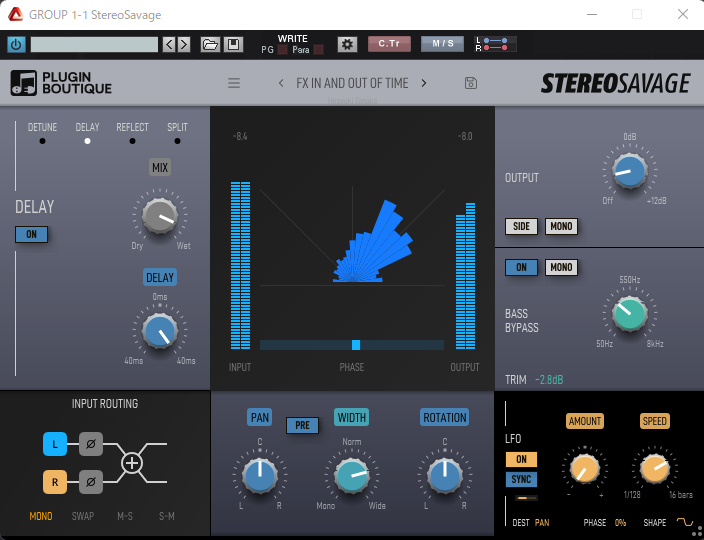Select the LFO sine shape icon
The width and height of the screenshot is (704, 540).
[685, 522]
